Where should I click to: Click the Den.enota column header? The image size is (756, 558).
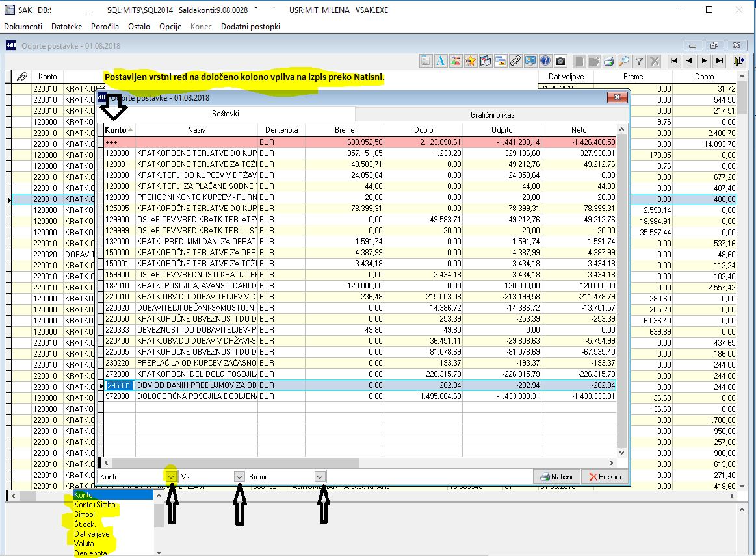281,130
